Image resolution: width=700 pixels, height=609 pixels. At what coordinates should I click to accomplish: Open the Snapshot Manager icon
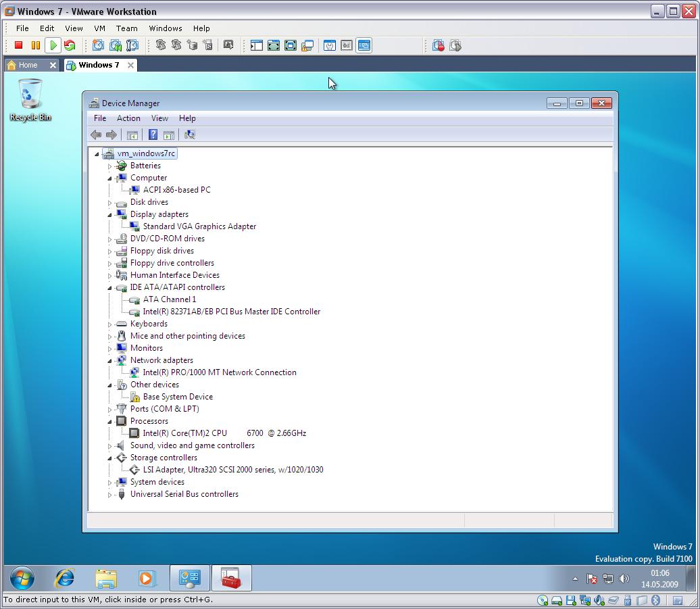[132, 45]
